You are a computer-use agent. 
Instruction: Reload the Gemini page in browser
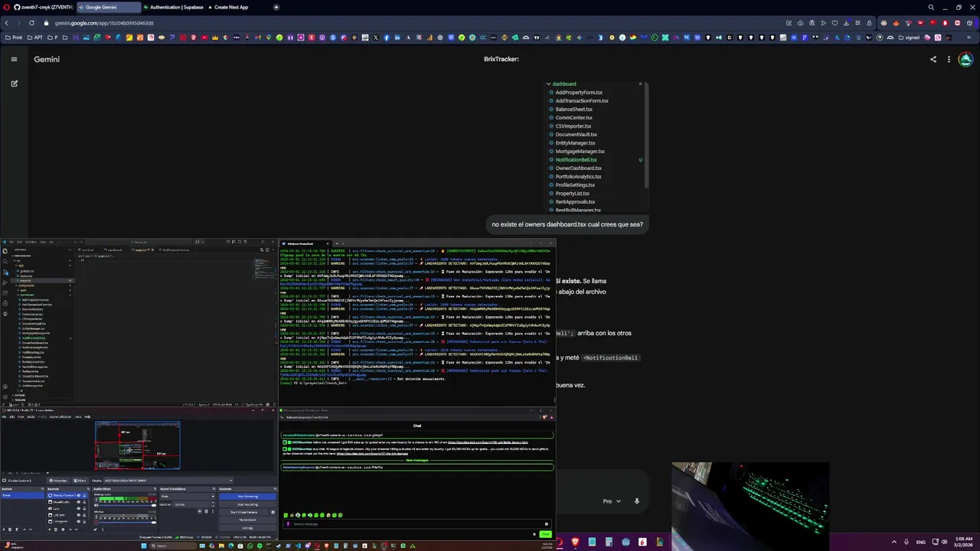click(x=31, y=23)
